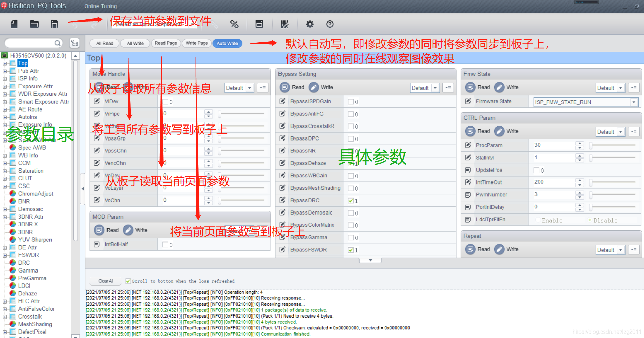644x338 pixels.
Task: Click Read icon in CTRL Param panel
Action: (x=470, y=131)
